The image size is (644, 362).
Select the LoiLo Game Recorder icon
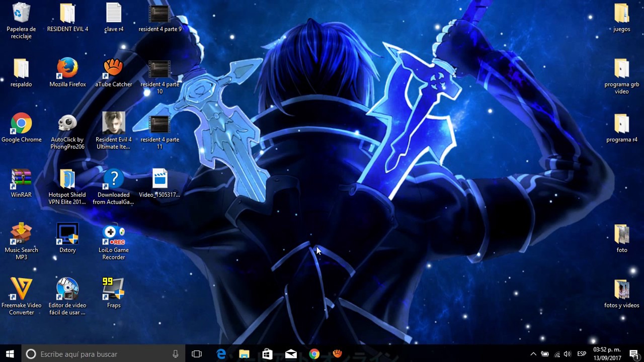click(114, 242)
